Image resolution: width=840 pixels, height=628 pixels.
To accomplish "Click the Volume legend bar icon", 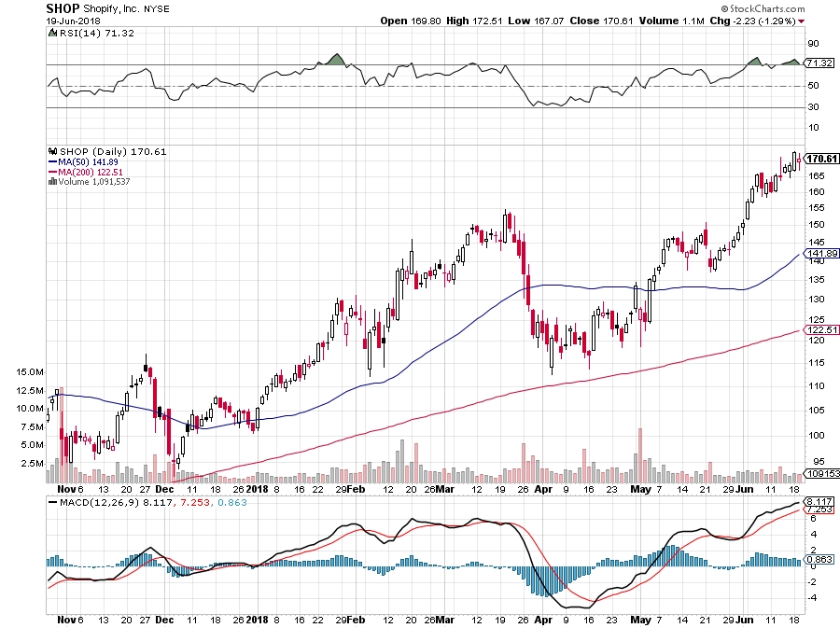I will tap(52, 181).
